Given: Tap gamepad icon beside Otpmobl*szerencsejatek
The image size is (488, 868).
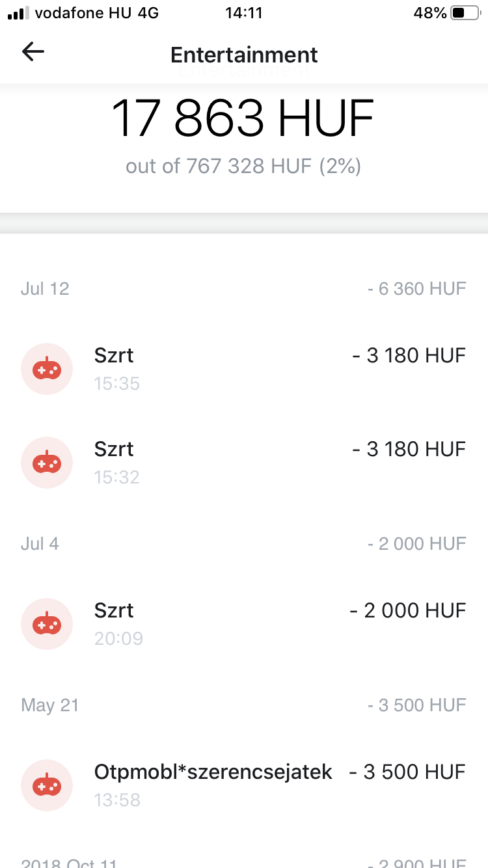Looking at the screenshot, I should tap(47, 785).
